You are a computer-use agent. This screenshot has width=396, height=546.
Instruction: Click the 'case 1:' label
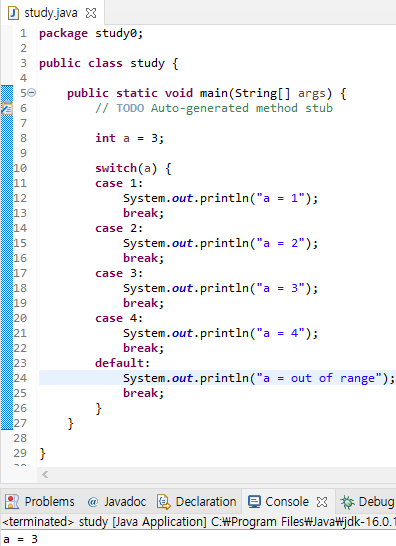[x=119, y=184]
